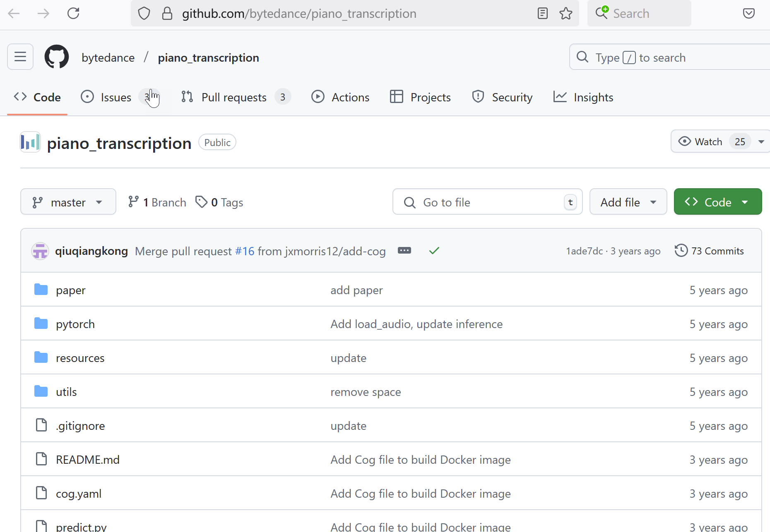
Task: Toggle reader view icon in address bar
Action: (x=542, y=14)
